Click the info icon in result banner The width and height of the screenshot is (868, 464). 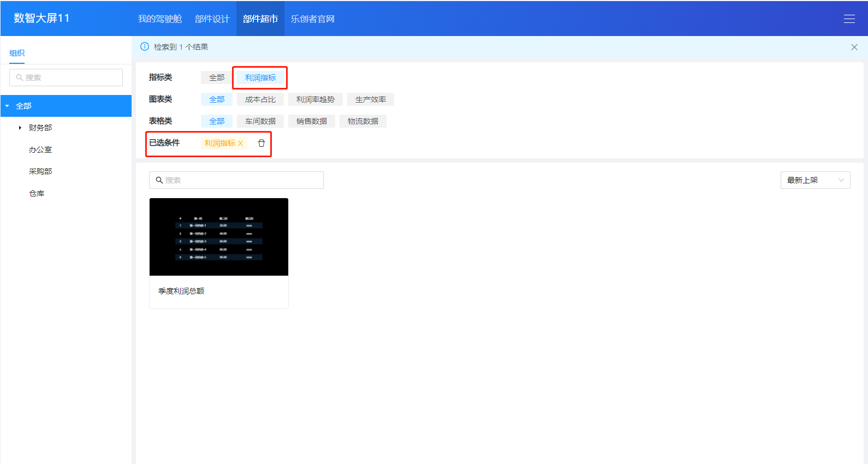coord(145,47)
